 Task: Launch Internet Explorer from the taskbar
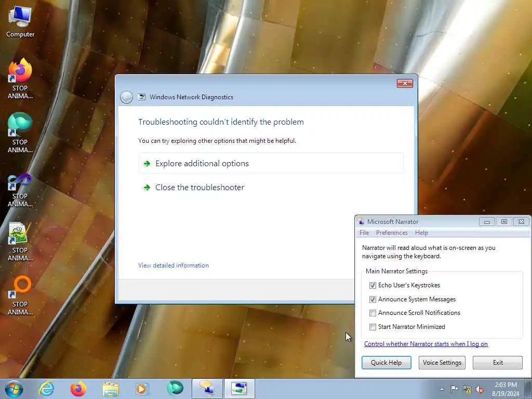point(46,389)
